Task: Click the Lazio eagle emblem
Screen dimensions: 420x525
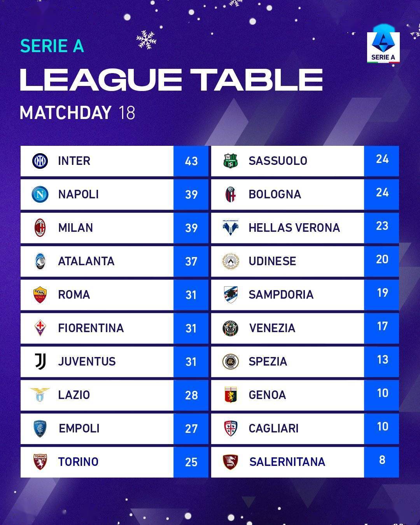Action: point(40,394)
